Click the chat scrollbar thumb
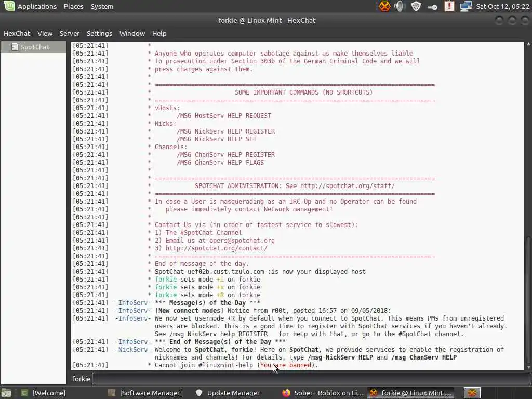Screen dimensions: 532x399 click(x=528, y=300)
